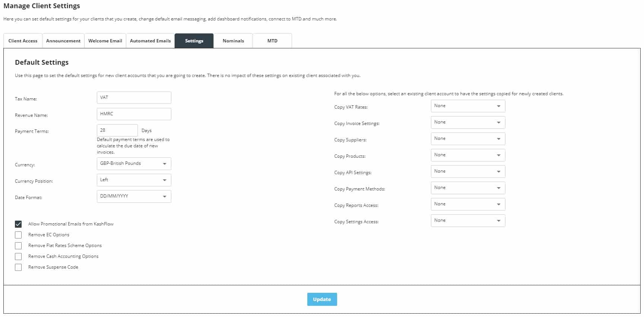Open the Date Format dropdown
The image size is (644, 317).
point(134,196)
